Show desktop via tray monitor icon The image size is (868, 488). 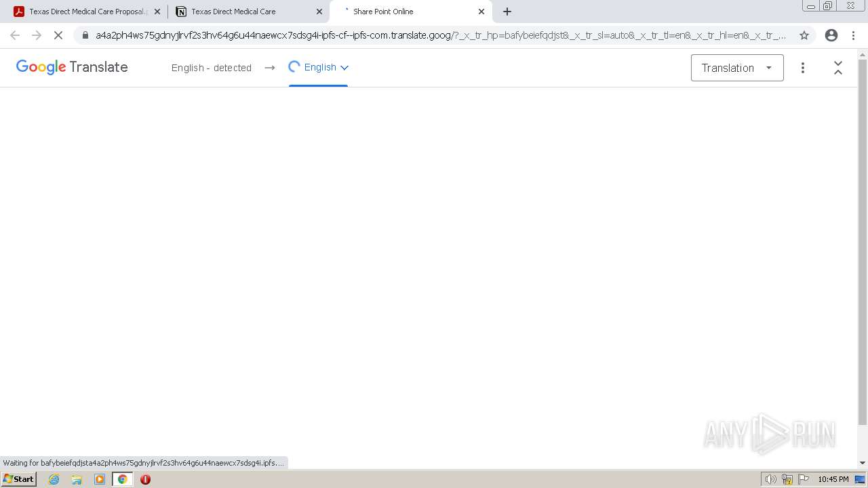click(860, 479)
